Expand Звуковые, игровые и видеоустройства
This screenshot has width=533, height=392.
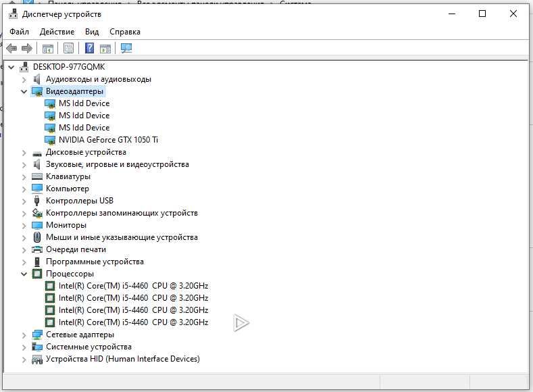point(24,165)
